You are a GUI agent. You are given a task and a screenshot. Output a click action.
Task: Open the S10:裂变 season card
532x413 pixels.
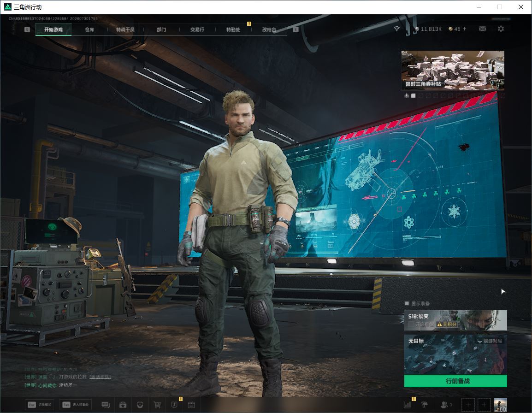point(455,320)
